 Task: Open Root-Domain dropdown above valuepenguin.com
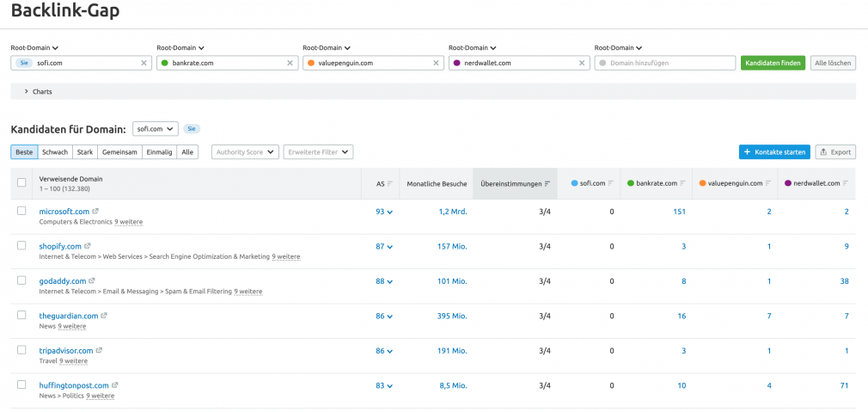tap(327, 48)
